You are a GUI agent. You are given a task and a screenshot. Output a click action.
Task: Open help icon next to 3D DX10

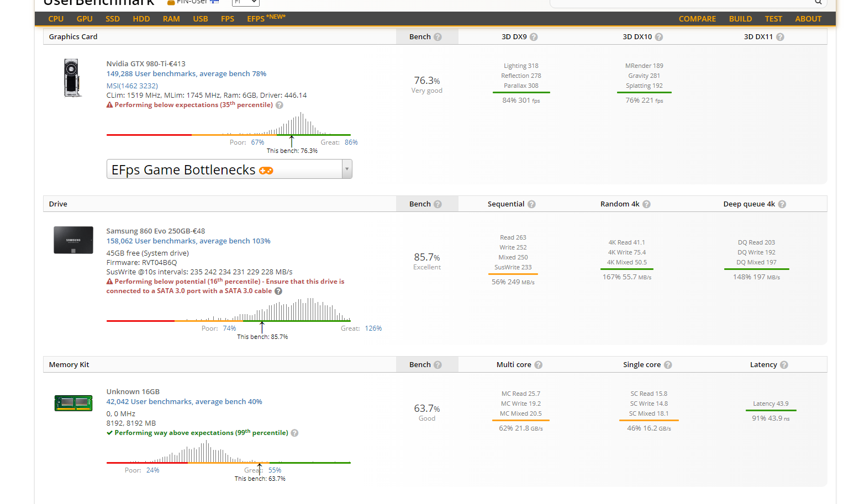pos(659,37)
